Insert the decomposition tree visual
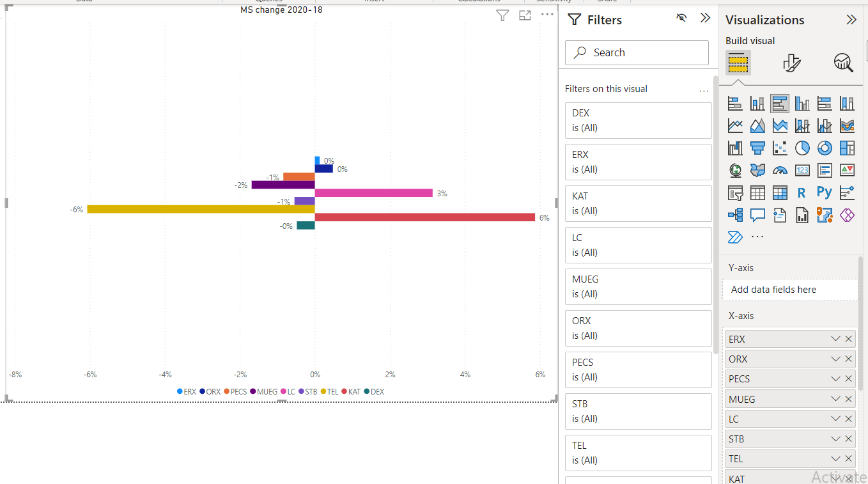This screenshot has height=484, width=868. (x=735, y=215)
